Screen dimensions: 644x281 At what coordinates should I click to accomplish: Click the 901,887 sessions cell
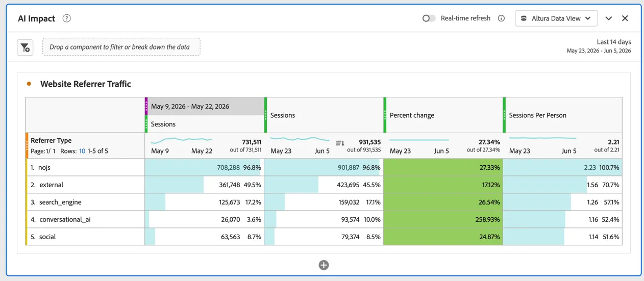[324, 167]
